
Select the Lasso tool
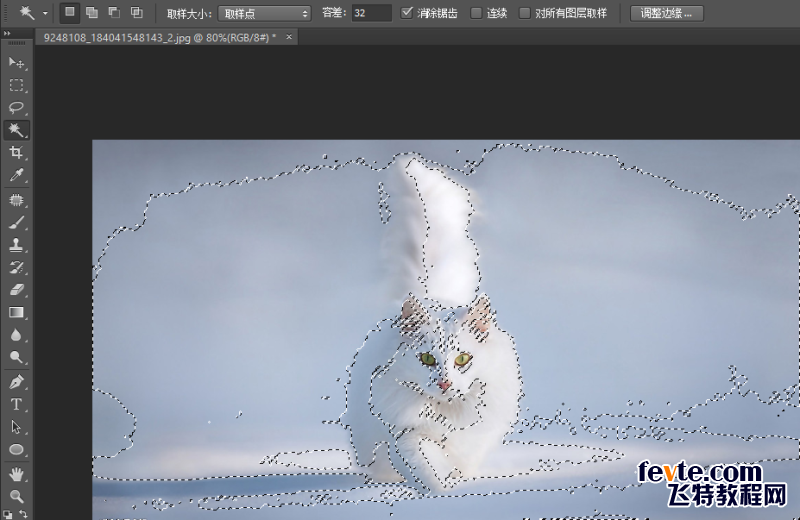click(16, 107)
